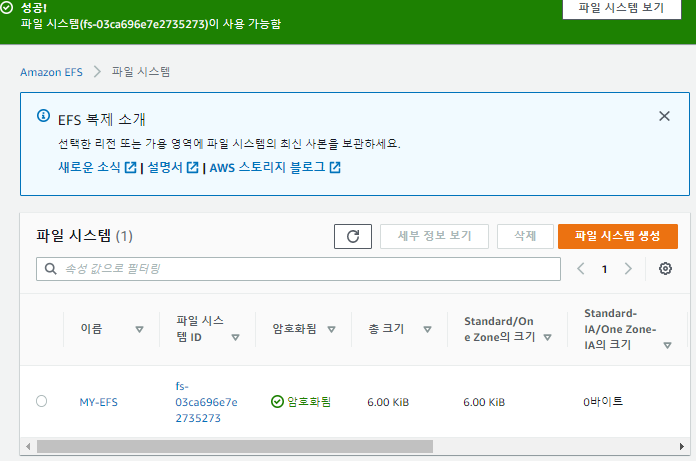This screenshot has width=696, height=461.
Task: Click page number 1 in pagination
Action: point(604,269)
